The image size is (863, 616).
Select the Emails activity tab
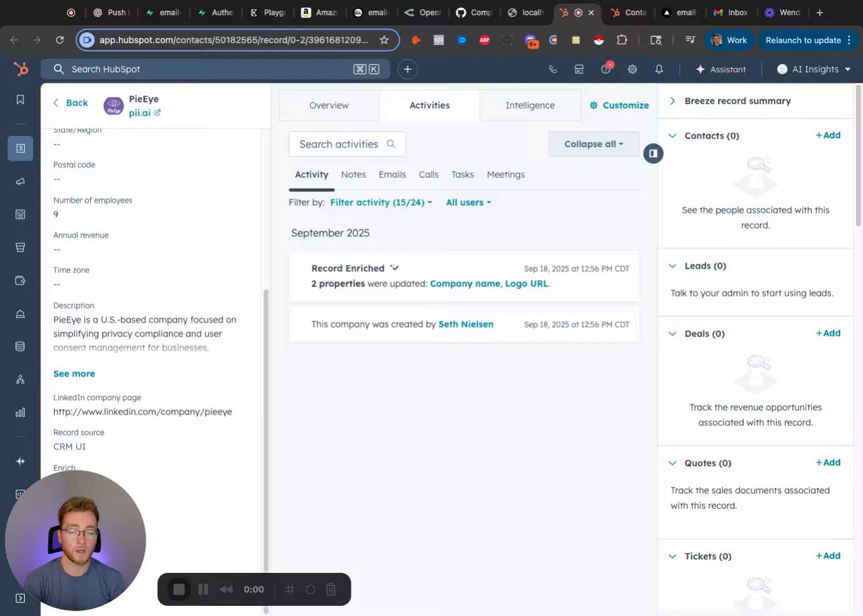[392, 175]
